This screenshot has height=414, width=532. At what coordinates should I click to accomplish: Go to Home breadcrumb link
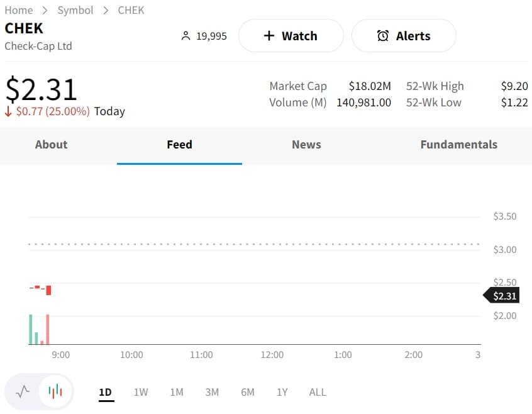click(x=19, y=10)
